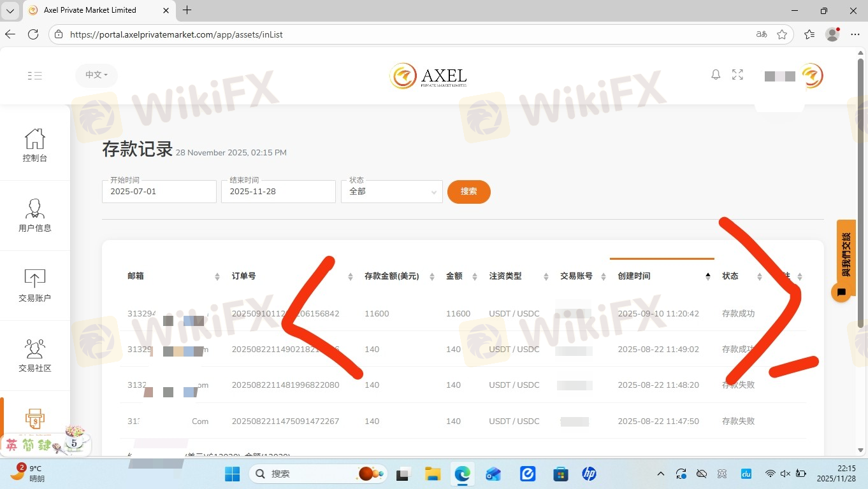Open Edge settings and more menu
This screenshot has width=868, height=489.
coord(855,34)
